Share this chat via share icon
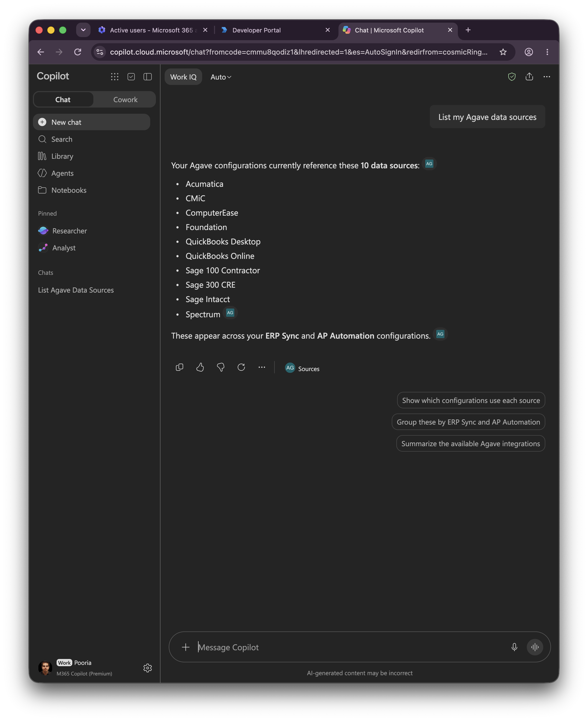588x721 pixels. point(529,77)
